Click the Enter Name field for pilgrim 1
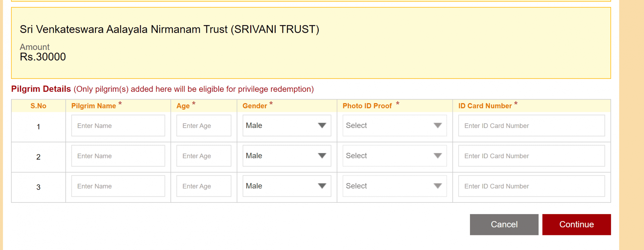 click(x=118, y=125)
